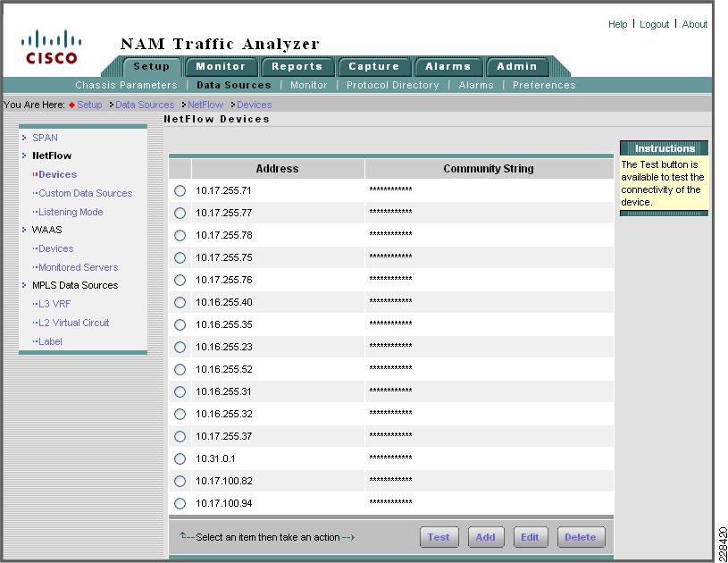Viewport: 728px width, 563px height.
Task: Follow the Devices breadcrumb link
Action: click(254, 105)
